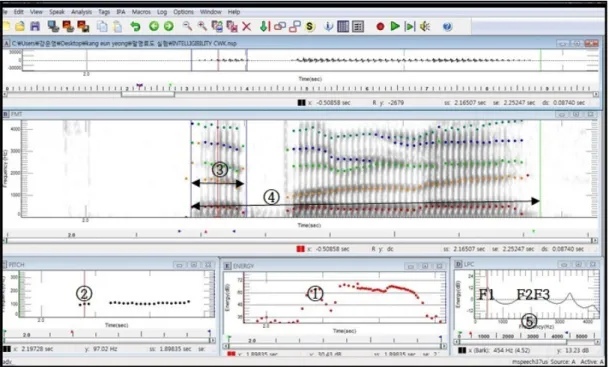Click the second orange monitor icon before Copy
This screenshot has height=367, width=609.
(83, 26)
